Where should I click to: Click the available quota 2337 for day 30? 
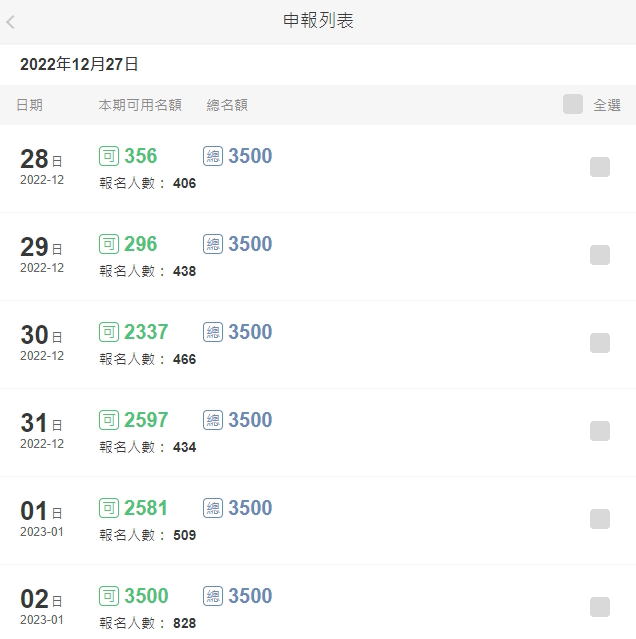[x=146, y=332]
